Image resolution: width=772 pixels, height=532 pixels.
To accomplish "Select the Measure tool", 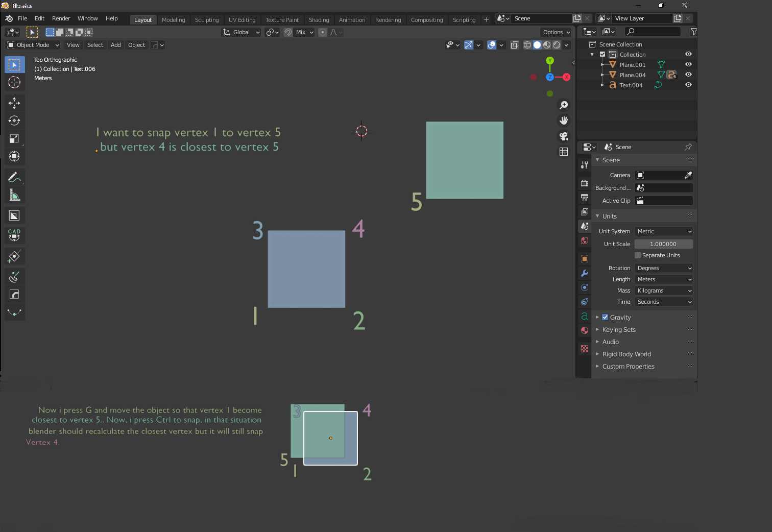I will (x=14, y=195).
